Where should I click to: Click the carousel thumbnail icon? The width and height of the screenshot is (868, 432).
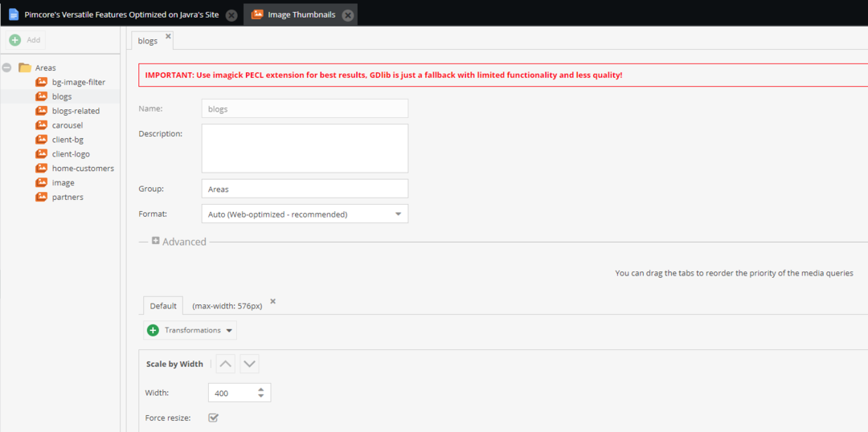click(42, 125)
